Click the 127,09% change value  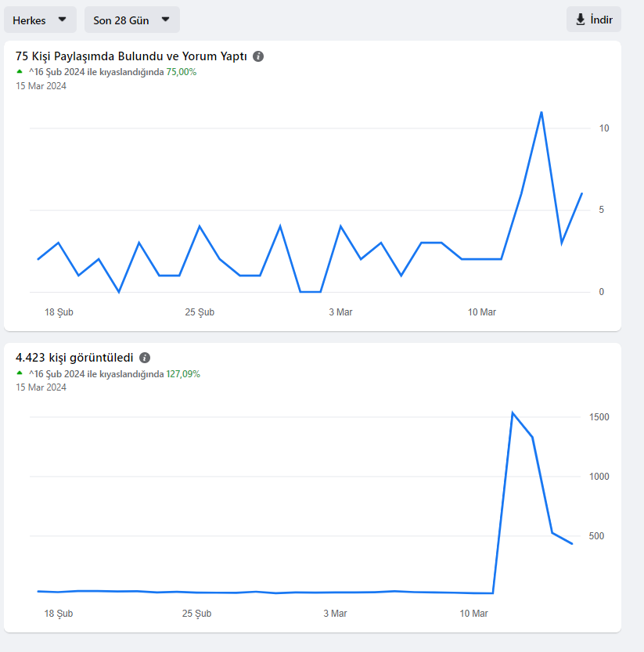pos(183,374)
